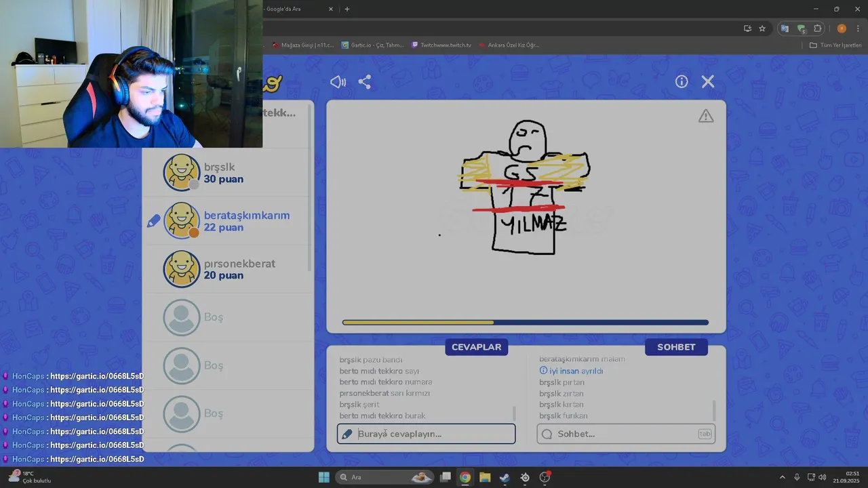Report the drawing via warning triangle

tap(706, 116)
